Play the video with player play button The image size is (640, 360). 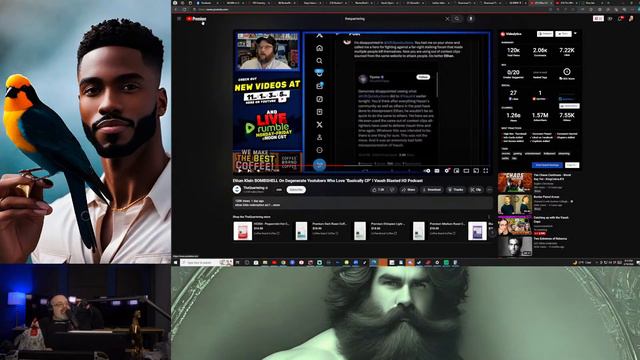point(240,171)
